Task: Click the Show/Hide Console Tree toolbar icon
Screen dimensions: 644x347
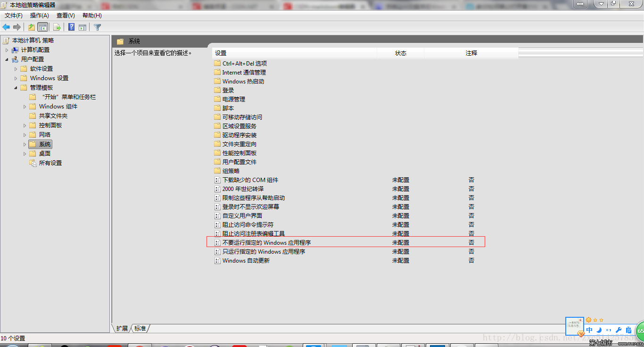Action: point(42,27)
